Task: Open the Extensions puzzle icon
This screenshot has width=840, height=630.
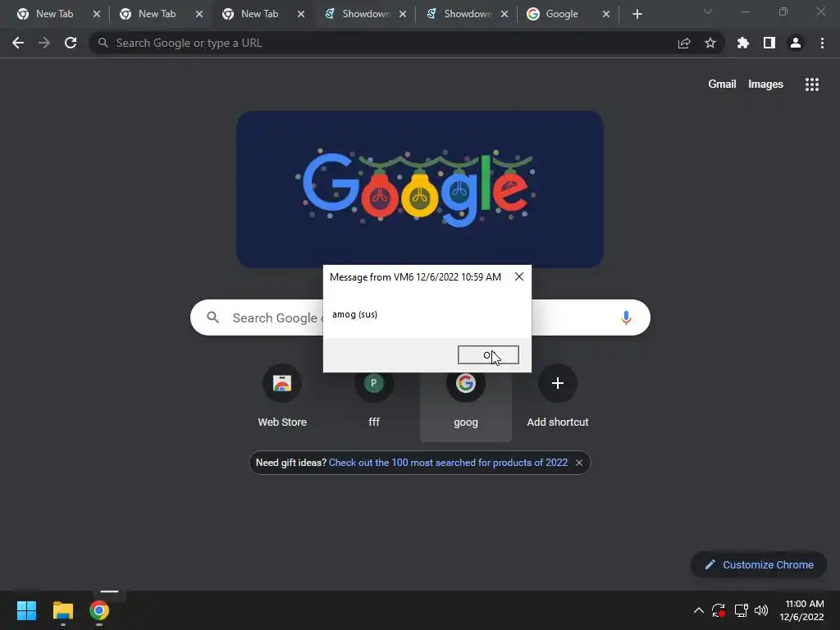Action: coord(743,43)
